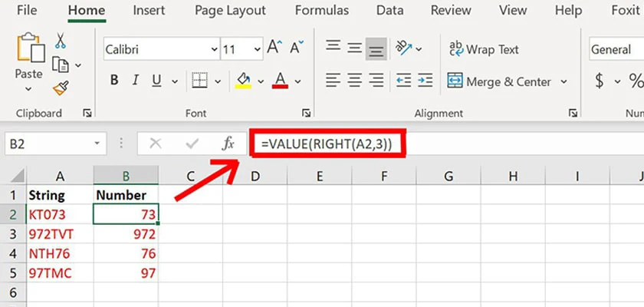Screen dimensions: 644x307
Task: Select column D header
Action: (255, 176)
